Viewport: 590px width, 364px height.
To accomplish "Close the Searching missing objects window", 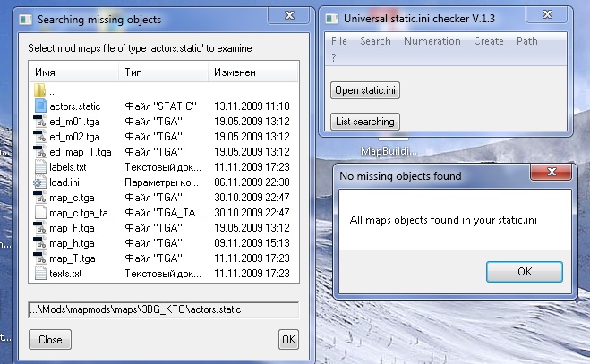I will click(289, 15).
